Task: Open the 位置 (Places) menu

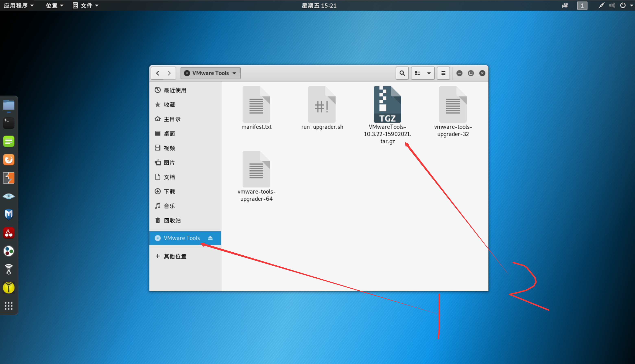Action: [x=54, y=5]
